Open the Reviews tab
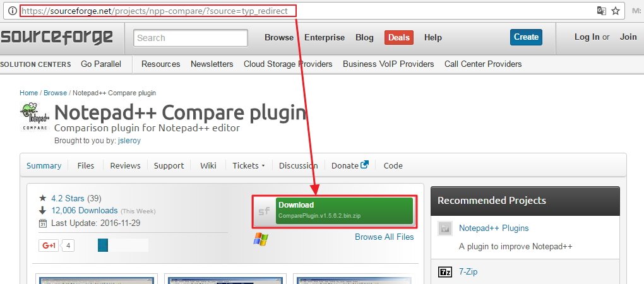Viewport: 644px width, 284px height. point(125,165)
